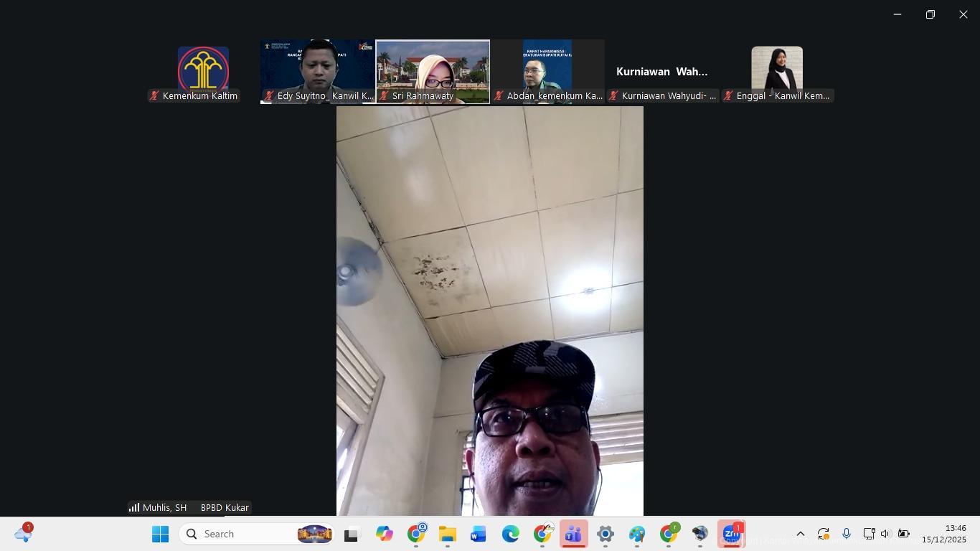Switch to Microsoft Teams in the taskbar
The image size is (980, 551).
click(x=573, y=534)
